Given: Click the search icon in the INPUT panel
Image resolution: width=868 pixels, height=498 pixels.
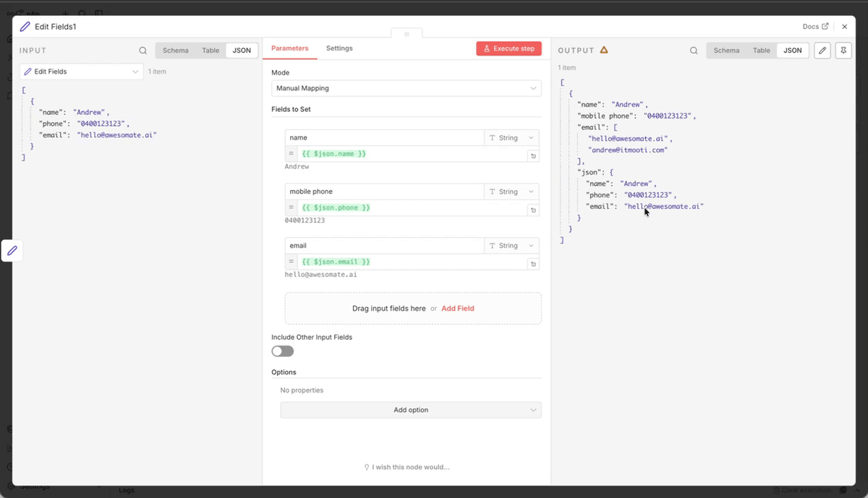Looking at the screenshot, I should tap(142, 51).
